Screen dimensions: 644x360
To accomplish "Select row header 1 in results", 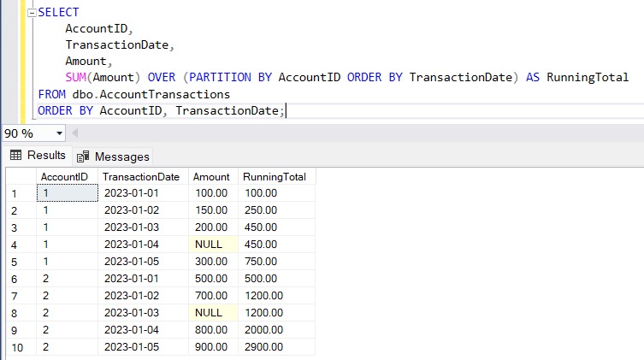I will pyautogui.click(x=21, y=193).
